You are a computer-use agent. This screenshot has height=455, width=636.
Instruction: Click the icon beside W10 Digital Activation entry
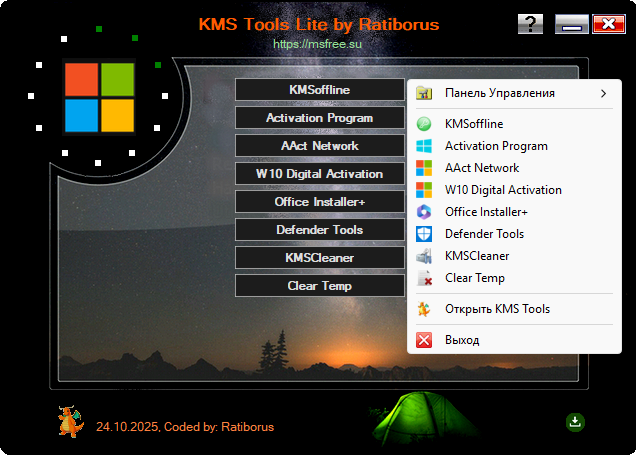[x=424, y=190]
